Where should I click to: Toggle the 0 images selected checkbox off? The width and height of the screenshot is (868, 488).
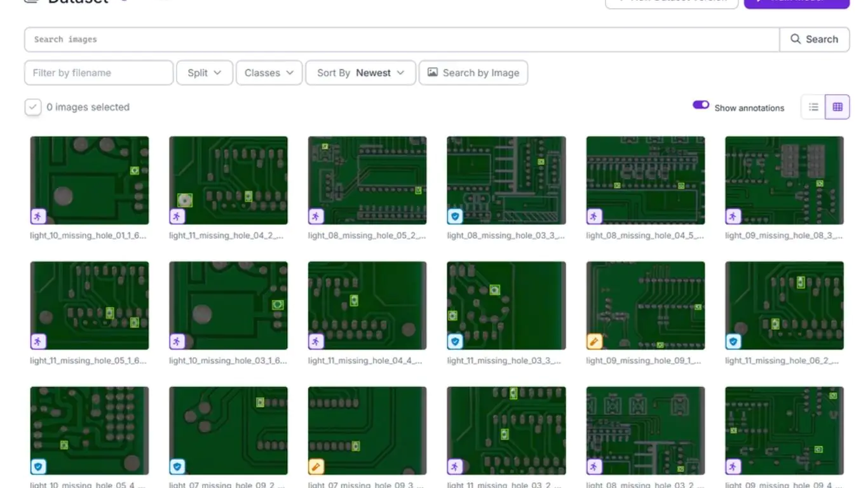(x=33, y=107)
